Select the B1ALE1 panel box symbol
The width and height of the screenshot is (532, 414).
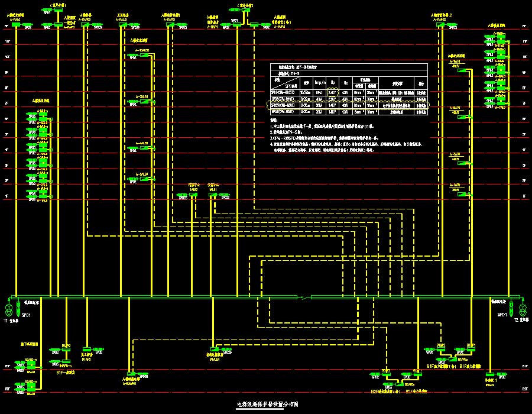pyautogui.click(x=214, y=349)
